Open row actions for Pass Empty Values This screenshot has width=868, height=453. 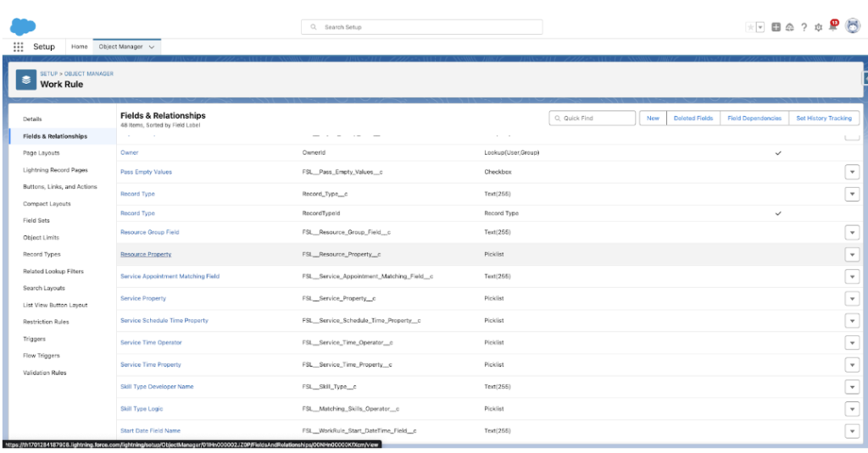tap(852, 172)
